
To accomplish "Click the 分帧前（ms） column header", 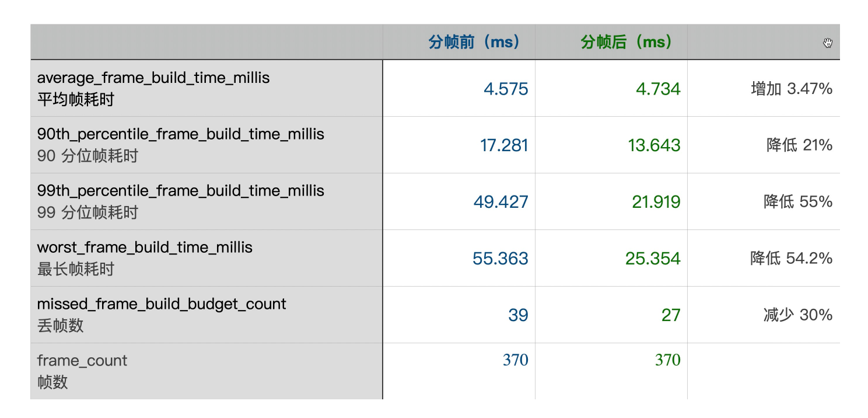I will pos(474,42).
